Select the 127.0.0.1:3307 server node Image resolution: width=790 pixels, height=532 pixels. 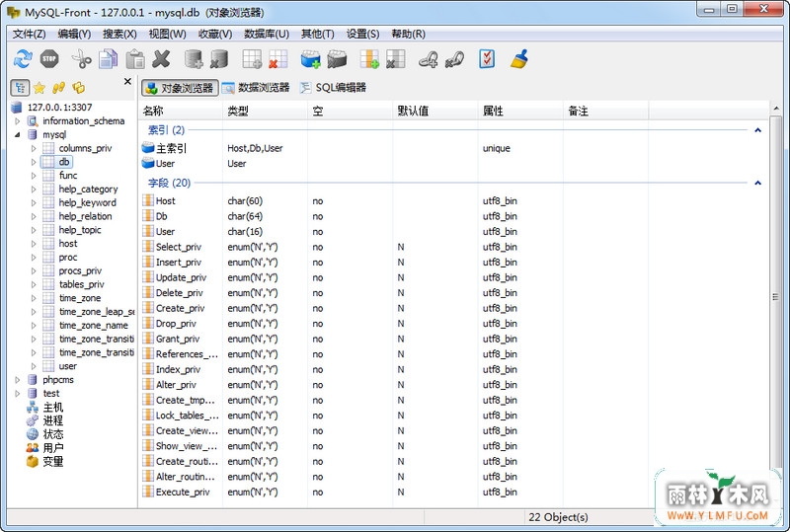coord(59,107)
